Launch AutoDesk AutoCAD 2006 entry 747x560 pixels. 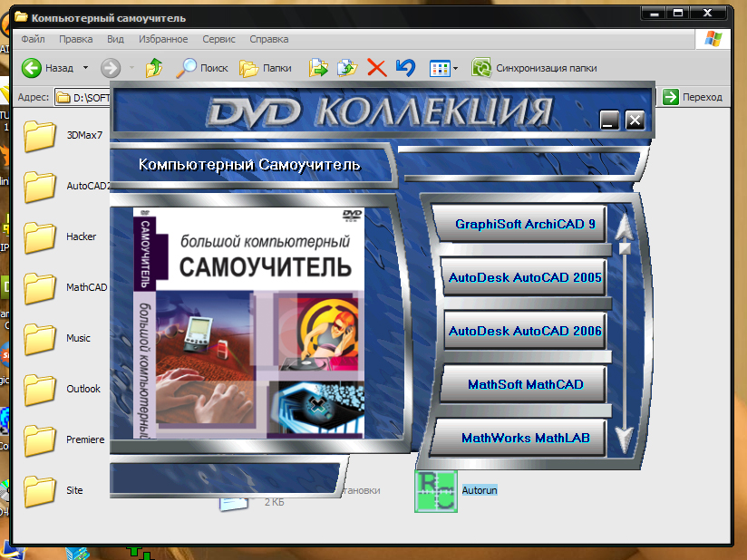[524, 331]
